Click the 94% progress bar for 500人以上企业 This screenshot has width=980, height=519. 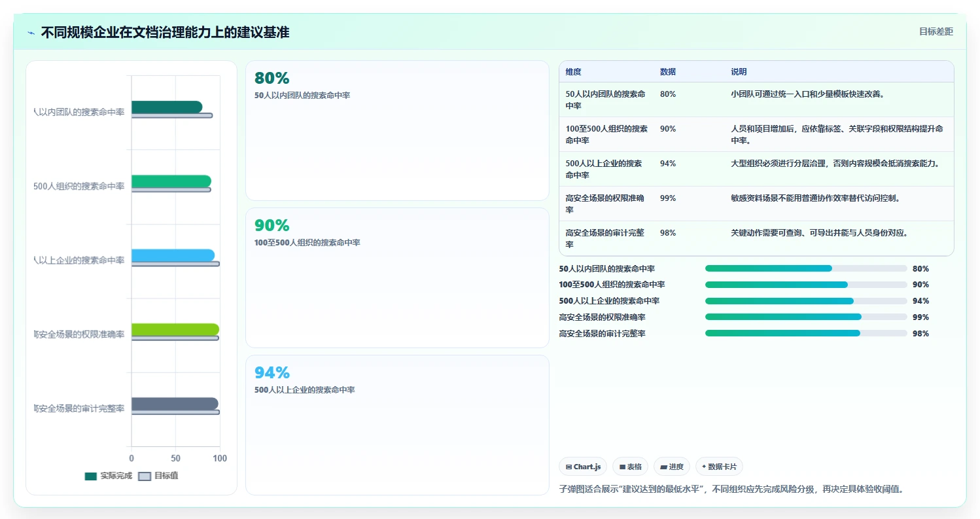coord(806,301)
